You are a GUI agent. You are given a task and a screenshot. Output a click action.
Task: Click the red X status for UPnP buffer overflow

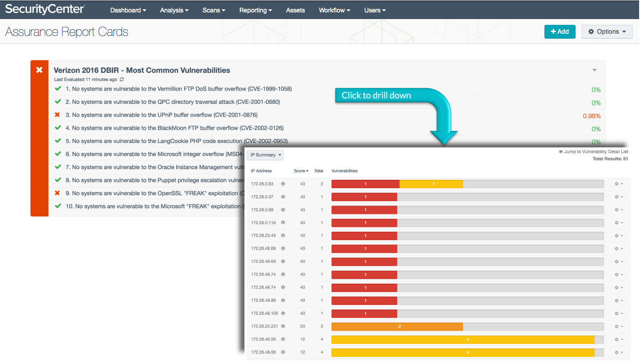pyautogui.click(x=57, y=115)
